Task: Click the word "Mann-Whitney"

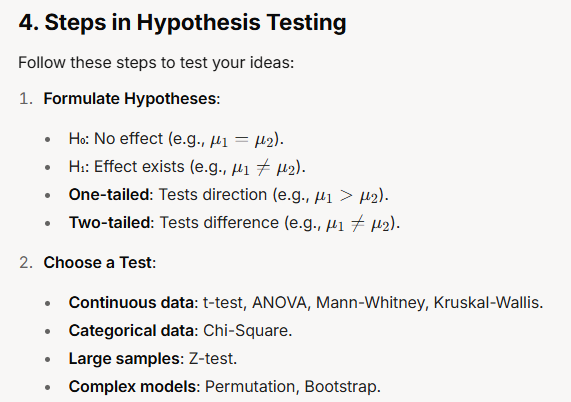Action: click(x=370, y=303)
